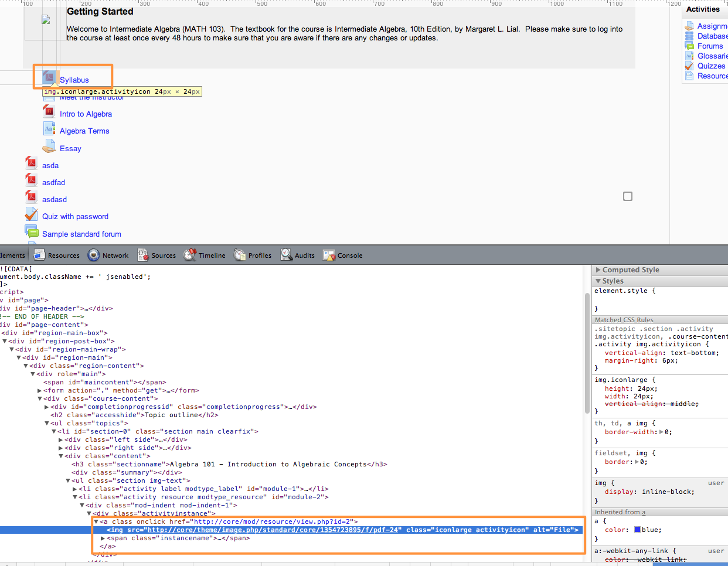Tick the empty checkbox at right of course list
Screen dimensions: 728x566
tap(628, 196)
